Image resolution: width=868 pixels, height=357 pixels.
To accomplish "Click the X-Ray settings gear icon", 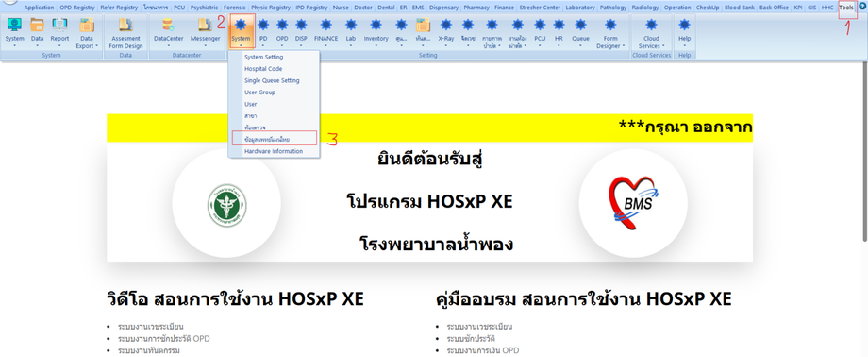I will tap(446, 25).
